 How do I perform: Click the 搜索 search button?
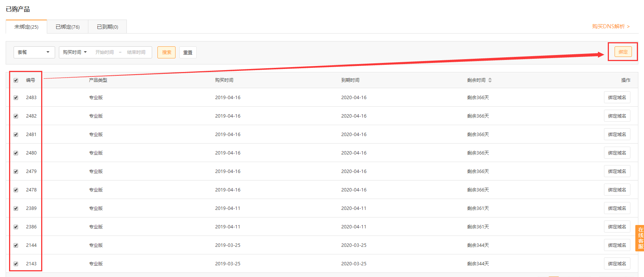pos(166,52)
